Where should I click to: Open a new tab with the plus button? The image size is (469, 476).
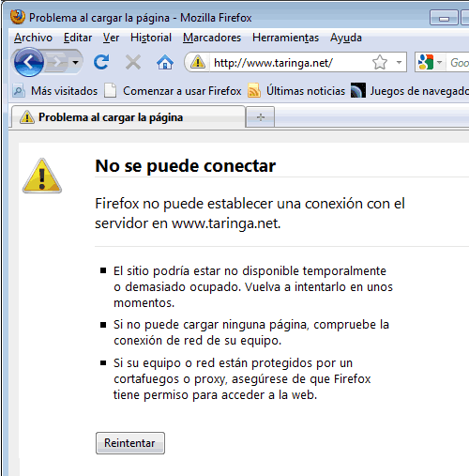pos(261,117)
